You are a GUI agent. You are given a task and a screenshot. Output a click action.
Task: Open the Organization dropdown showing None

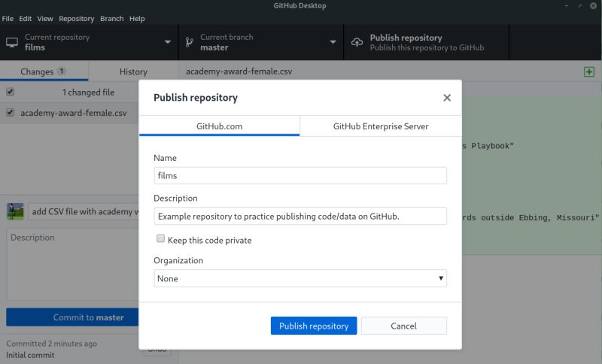(x=300, y=278)
